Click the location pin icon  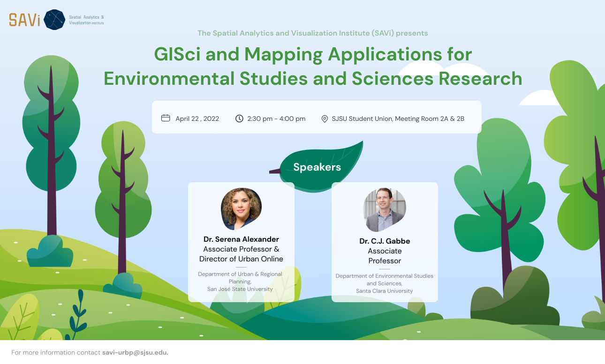click(x=325, y=119)
